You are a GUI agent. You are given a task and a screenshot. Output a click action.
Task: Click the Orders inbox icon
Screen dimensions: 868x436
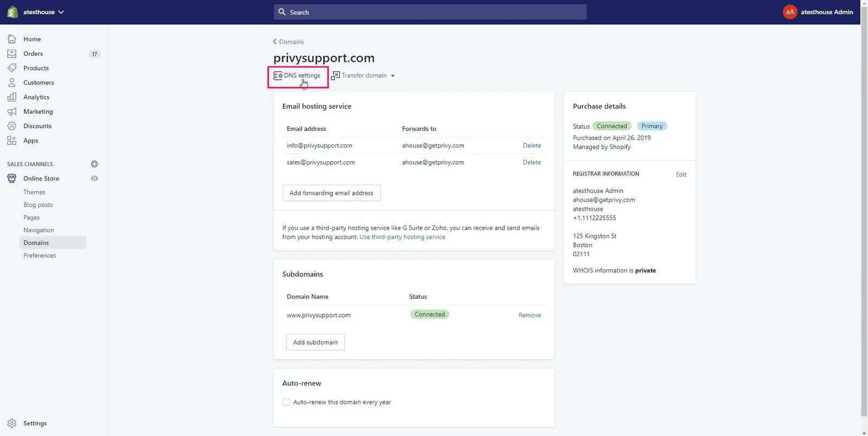coord(12,54)
